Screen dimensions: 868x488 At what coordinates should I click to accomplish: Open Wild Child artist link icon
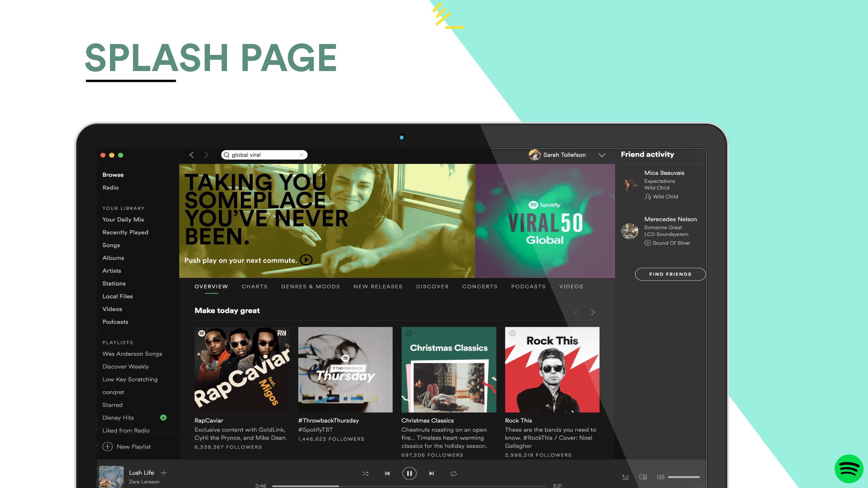[648, 197]
